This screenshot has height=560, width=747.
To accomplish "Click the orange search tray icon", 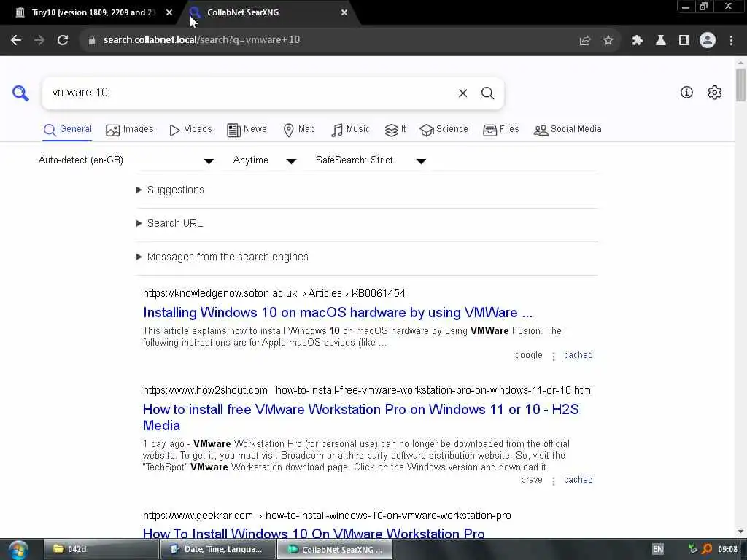I will (707, 549).
